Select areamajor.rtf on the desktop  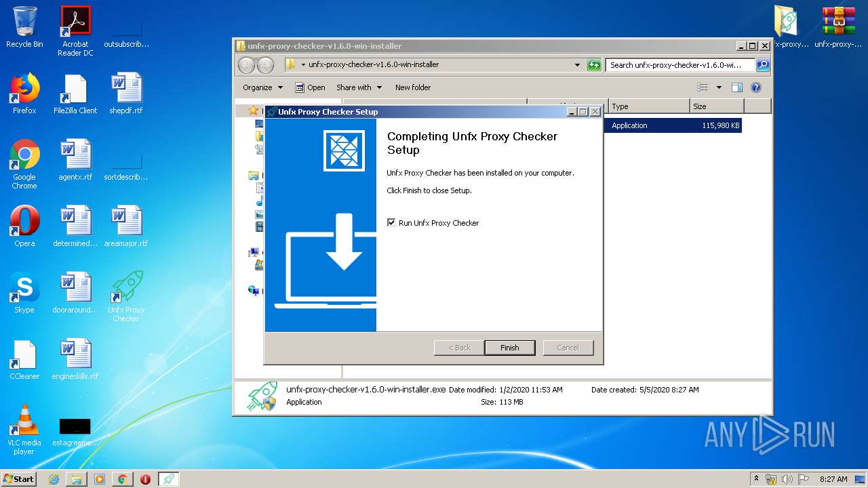[x=126, y=226]
